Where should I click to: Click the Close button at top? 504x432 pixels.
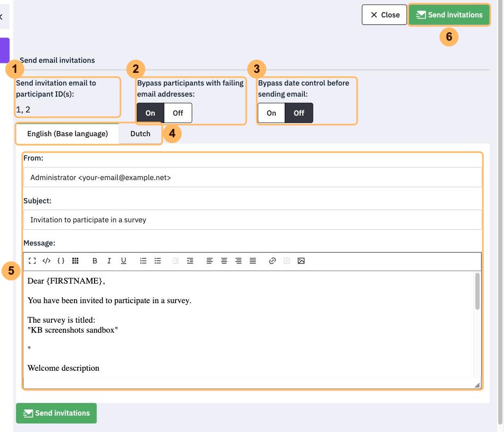point(384,15)
